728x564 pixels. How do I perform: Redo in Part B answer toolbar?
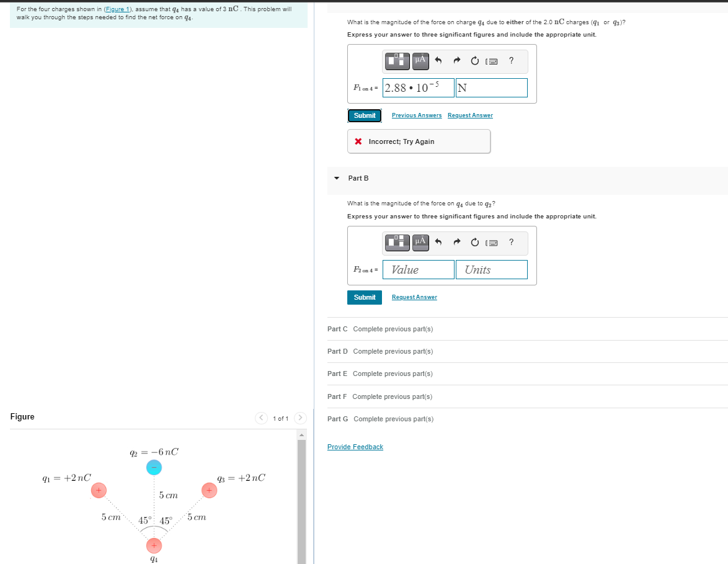click(x=457, y=242)
